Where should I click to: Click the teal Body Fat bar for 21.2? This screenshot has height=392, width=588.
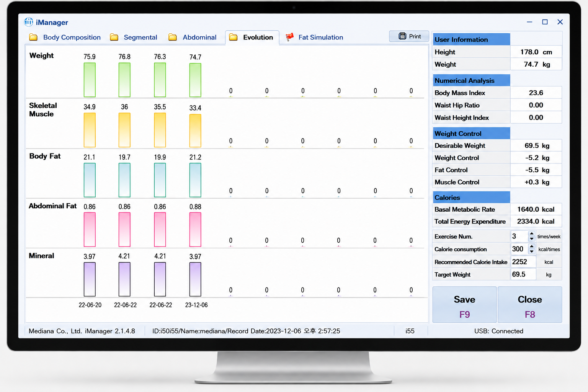coord(195,180)
